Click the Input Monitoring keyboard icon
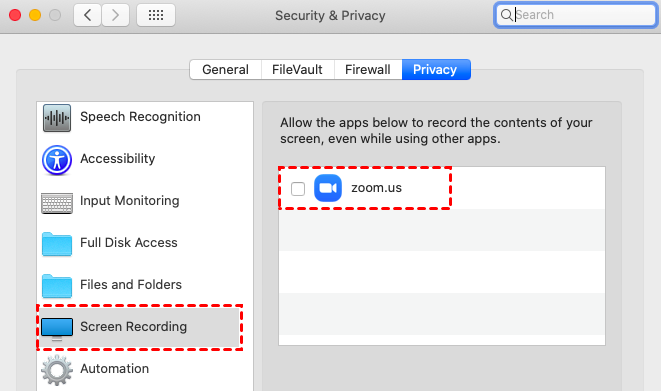The image size is (661, 391). [57, 203]
